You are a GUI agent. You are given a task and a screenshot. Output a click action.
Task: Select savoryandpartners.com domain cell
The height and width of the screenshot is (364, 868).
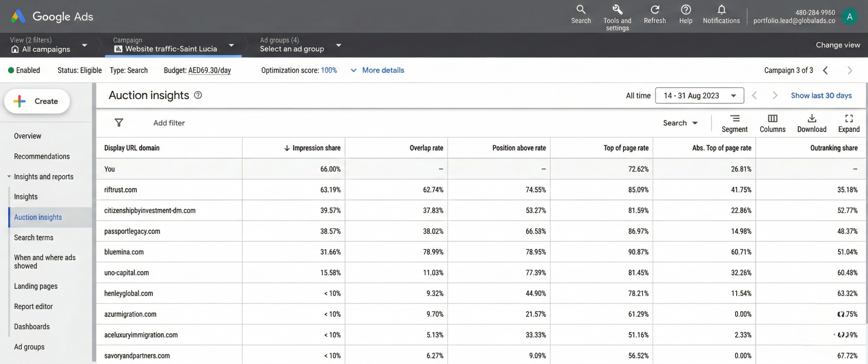click(137, 355)
